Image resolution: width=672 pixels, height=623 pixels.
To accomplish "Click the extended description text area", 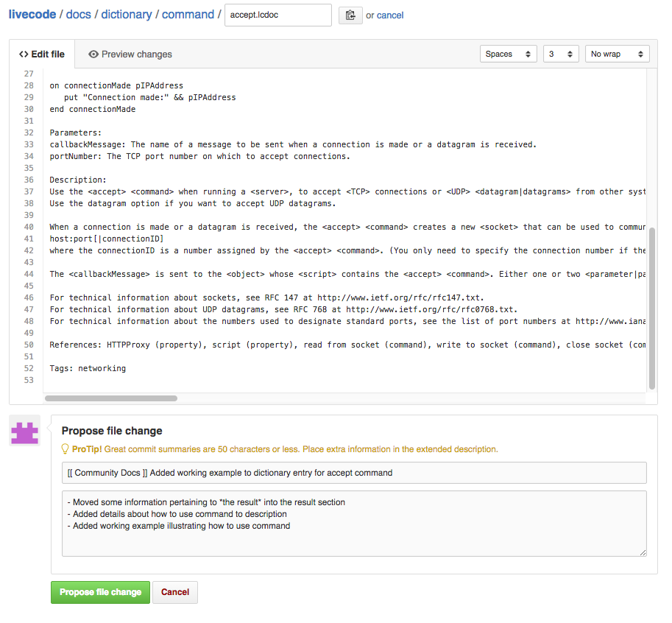I will coord(353,523).
